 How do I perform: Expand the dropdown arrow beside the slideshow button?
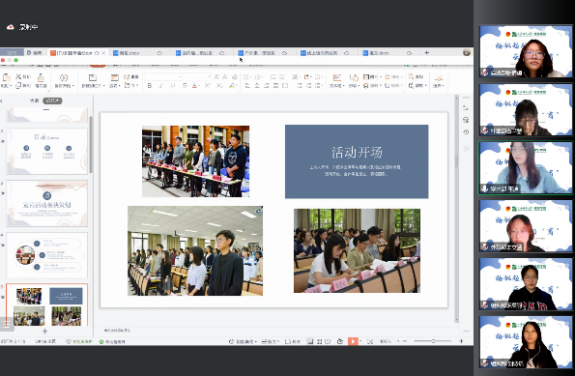360,342
